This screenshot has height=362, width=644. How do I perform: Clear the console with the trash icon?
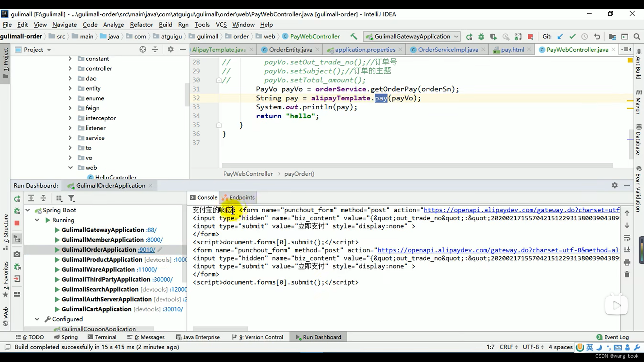pos(627,275)
